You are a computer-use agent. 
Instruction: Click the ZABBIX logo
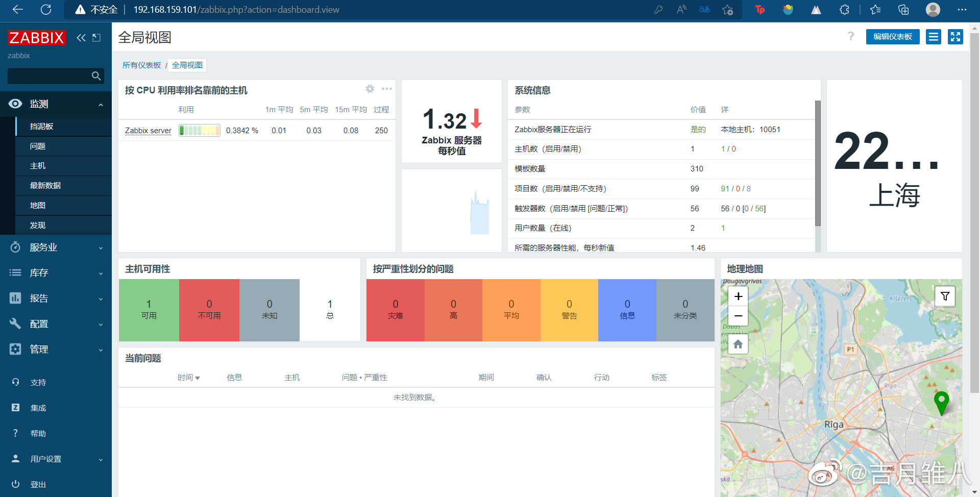pos(37,38)
